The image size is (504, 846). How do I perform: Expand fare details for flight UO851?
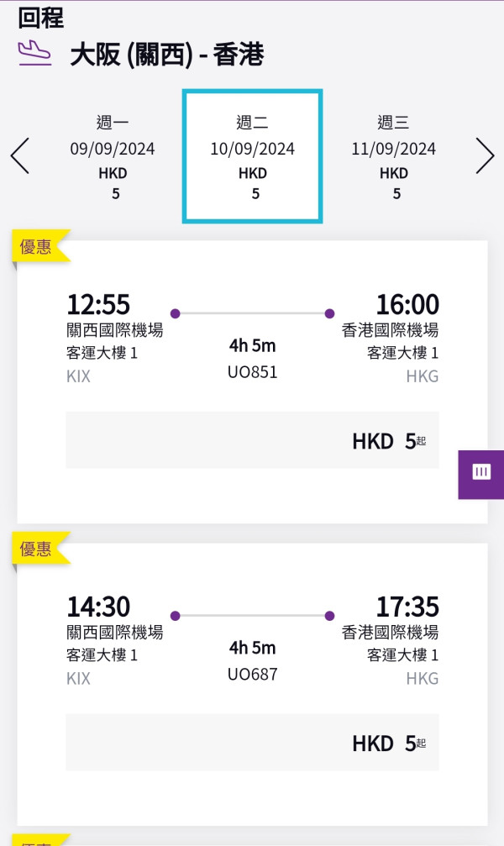pos(252,439)
